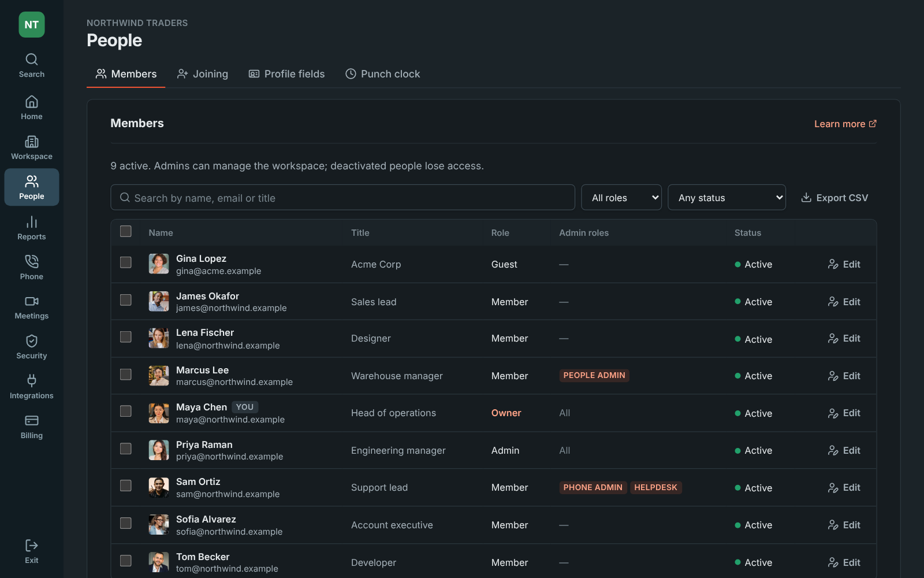Open Reports in the sidebar

click(32, 228)
